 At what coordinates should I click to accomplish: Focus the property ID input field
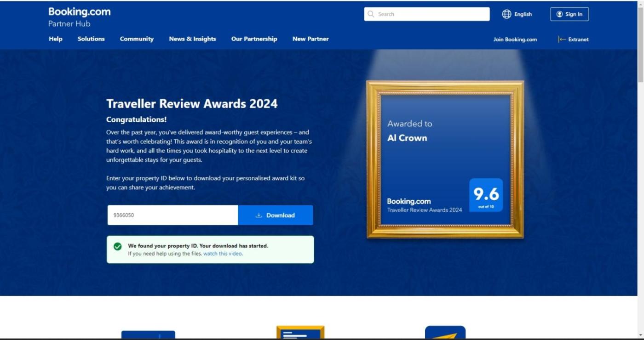click(172, 215)
